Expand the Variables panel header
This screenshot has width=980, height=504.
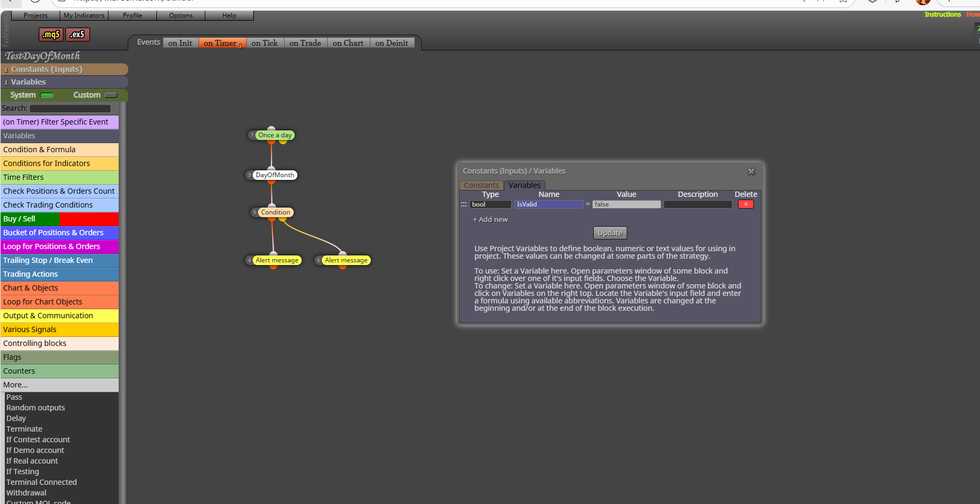pos(64,82)
